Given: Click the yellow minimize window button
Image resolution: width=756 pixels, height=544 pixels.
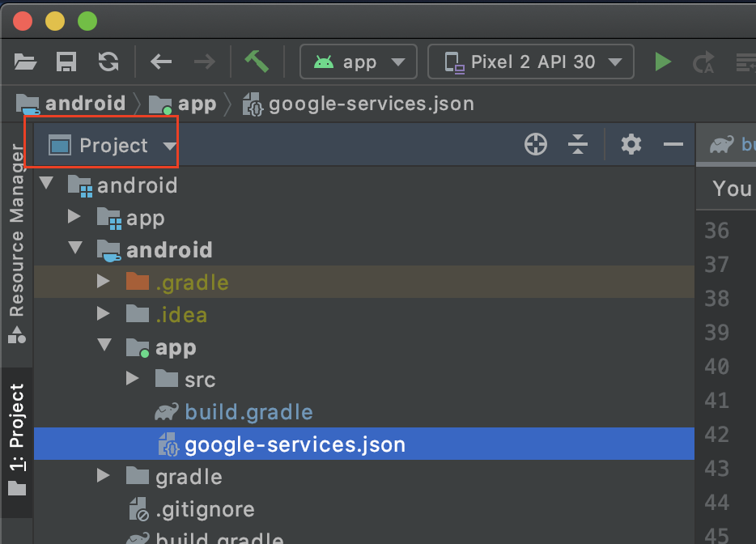Looking at the screenshot, I should point(55,21).
